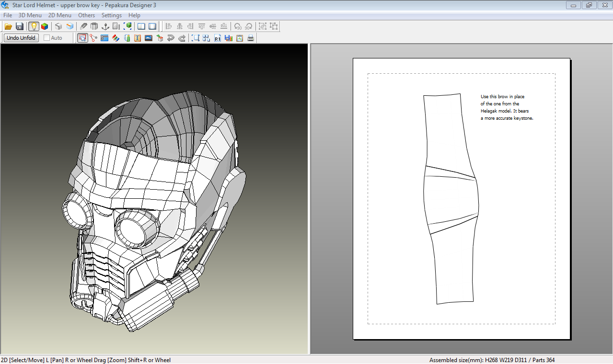Toggle the light bulb lighting icon
Image resolution: width=613 pixels, height=364 pixels.
34,26
